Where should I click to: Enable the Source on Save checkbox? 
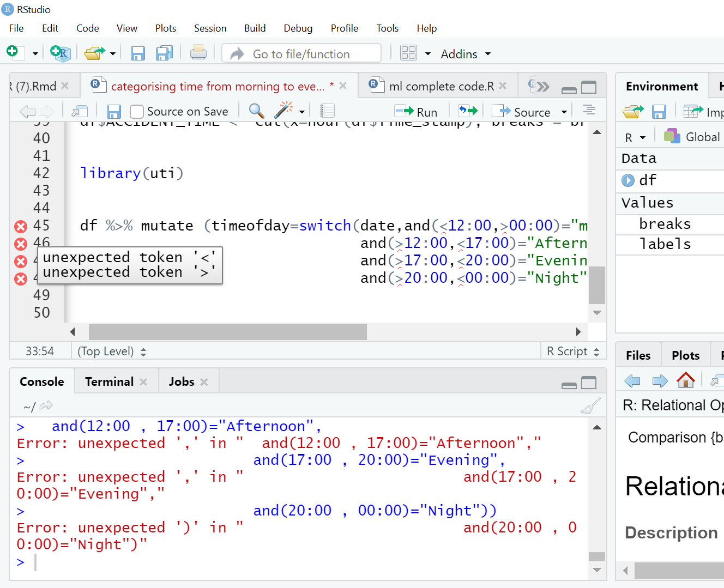[136, 111]
